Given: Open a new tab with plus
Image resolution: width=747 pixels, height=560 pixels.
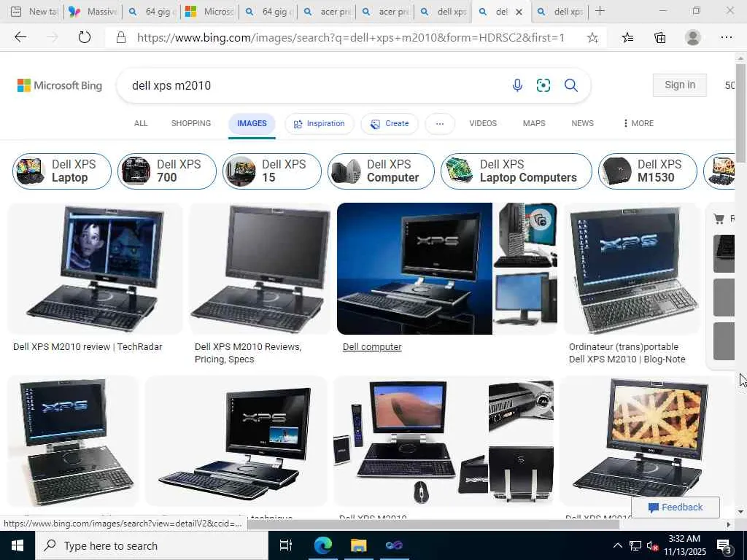Looking at the screenshot, I should click(600, 11).
